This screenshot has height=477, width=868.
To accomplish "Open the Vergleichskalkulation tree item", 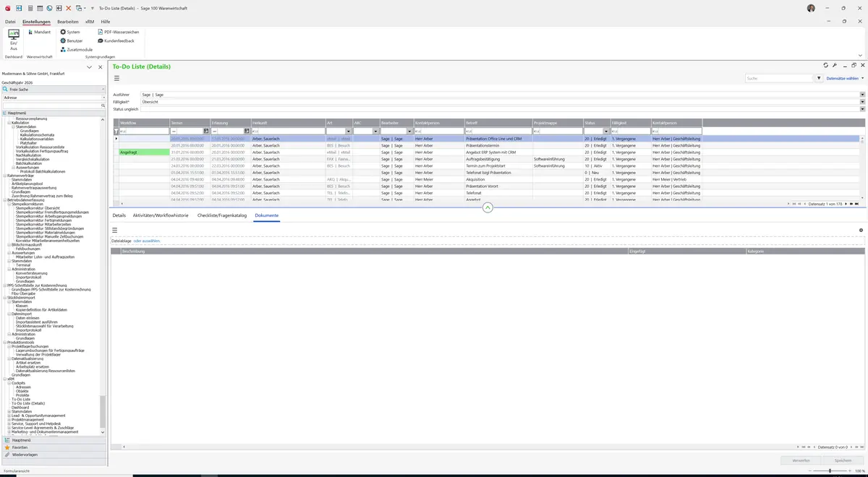I will point(33,159).
